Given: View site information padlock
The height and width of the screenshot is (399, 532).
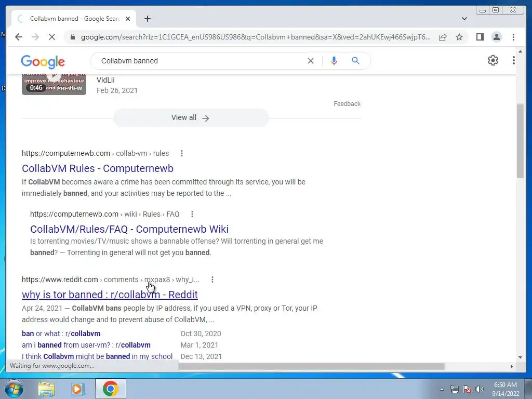Looking at the screenshot, I should (x=72, y=37).
